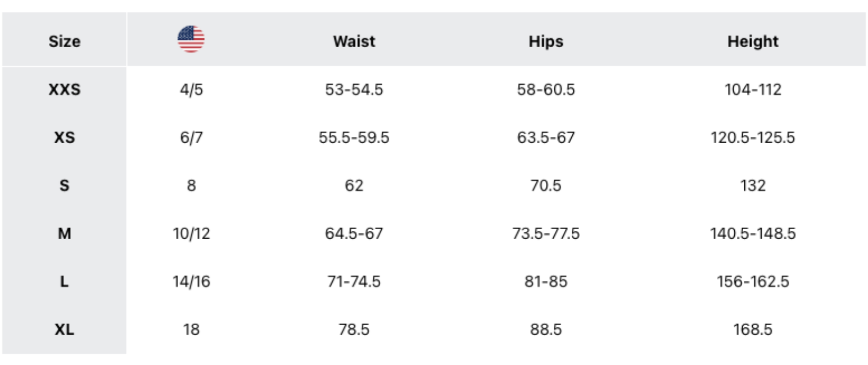
Task: Click waist value 78.5
Action: 354,330
